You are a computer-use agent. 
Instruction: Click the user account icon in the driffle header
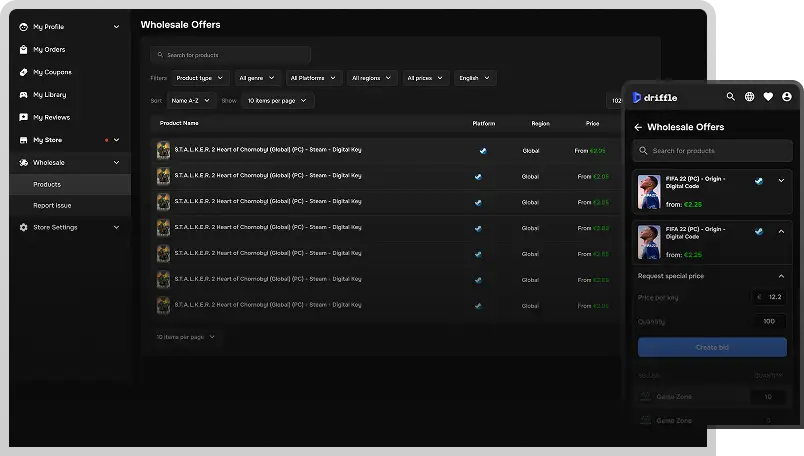(787, 97)
